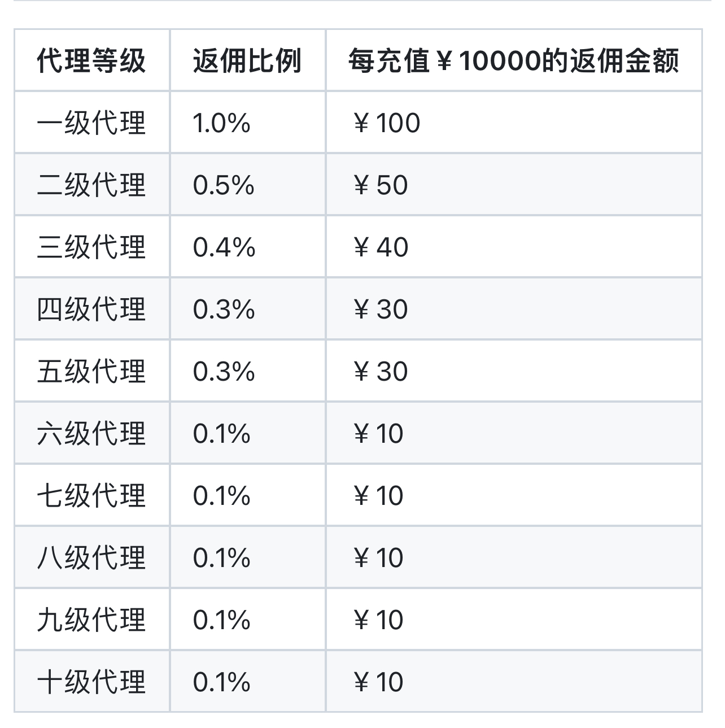Click the 返佣比例 column header

point(247,60)
